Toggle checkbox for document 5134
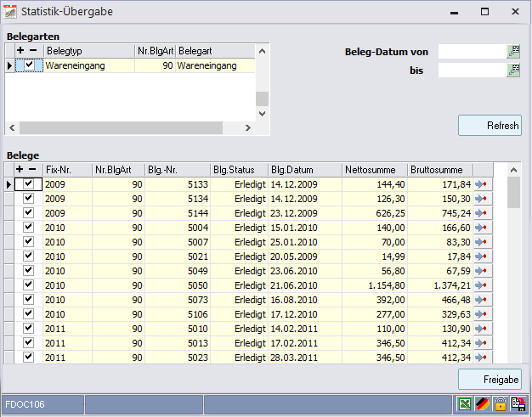Viewport: 532px width, 417px height. tap(29, 199)
